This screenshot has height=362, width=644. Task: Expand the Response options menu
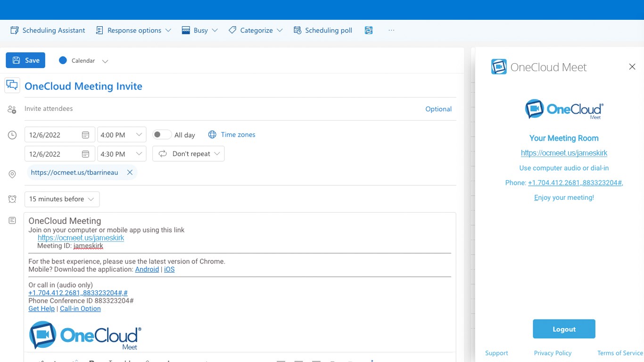point(133,30)
